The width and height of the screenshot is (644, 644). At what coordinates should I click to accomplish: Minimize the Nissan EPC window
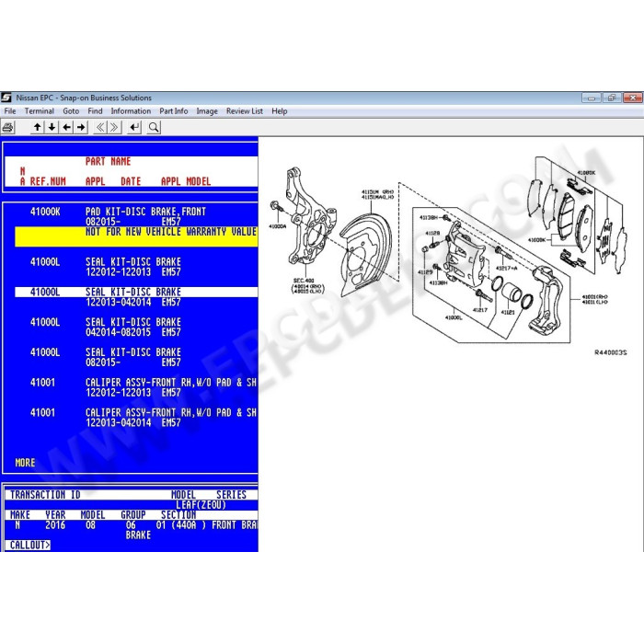pyautogui.click(x=592, y=98)
